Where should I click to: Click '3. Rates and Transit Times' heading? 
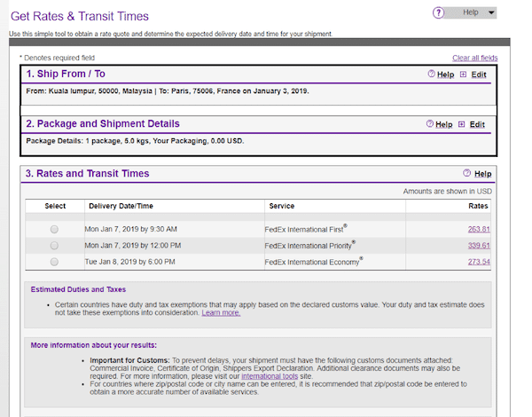87,174
